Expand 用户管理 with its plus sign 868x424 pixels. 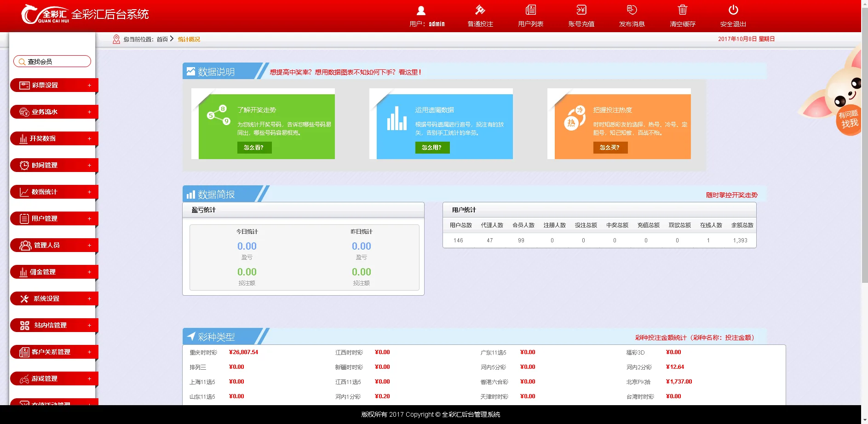[x=89, y=218]
